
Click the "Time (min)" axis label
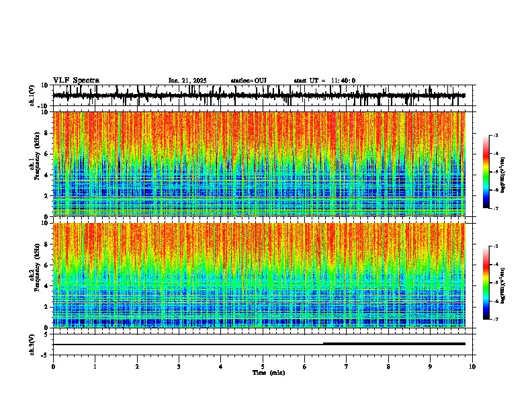click(x=269, y=373)
